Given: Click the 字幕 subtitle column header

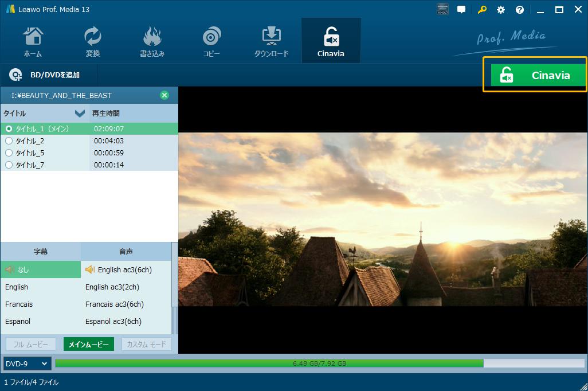Looking at the screenshot, I should pos(41,252).
